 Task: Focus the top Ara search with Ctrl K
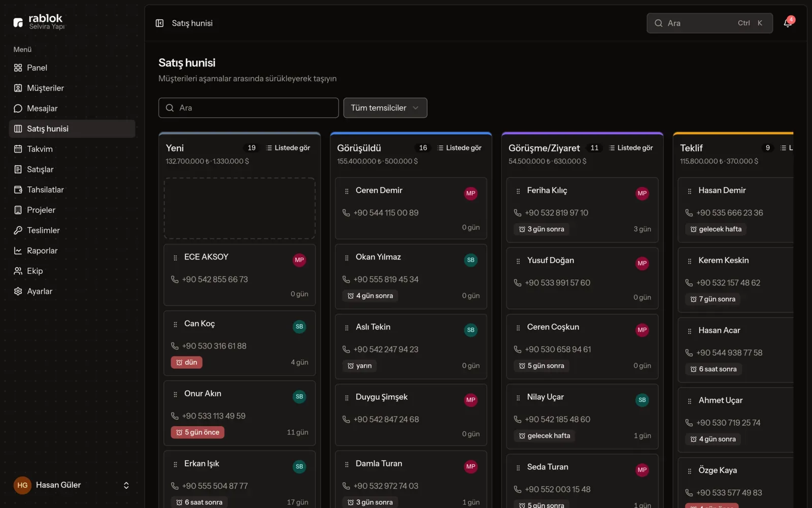709,23
